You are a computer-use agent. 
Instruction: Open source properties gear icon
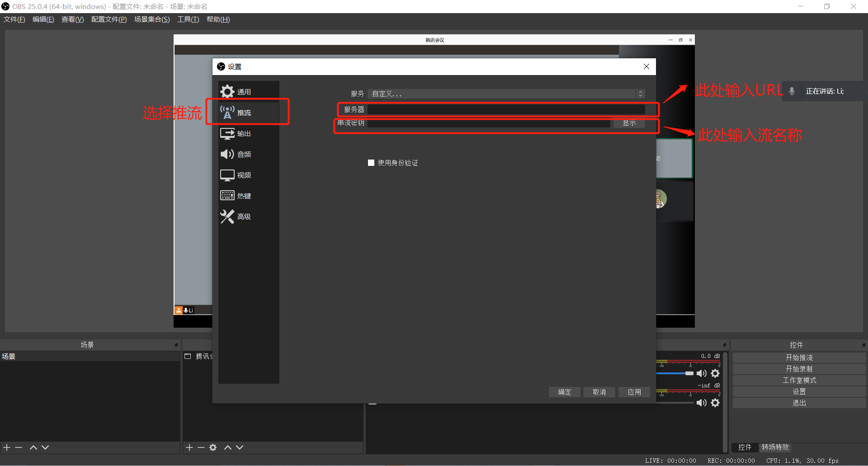click(213, 447)
